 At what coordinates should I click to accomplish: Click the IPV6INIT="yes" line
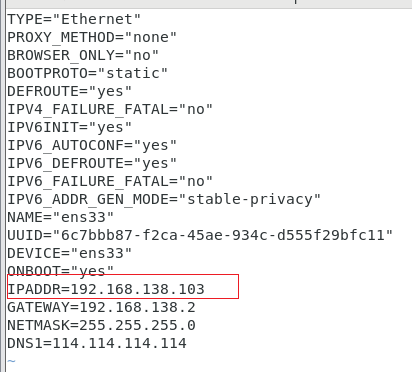click(70, 127)
